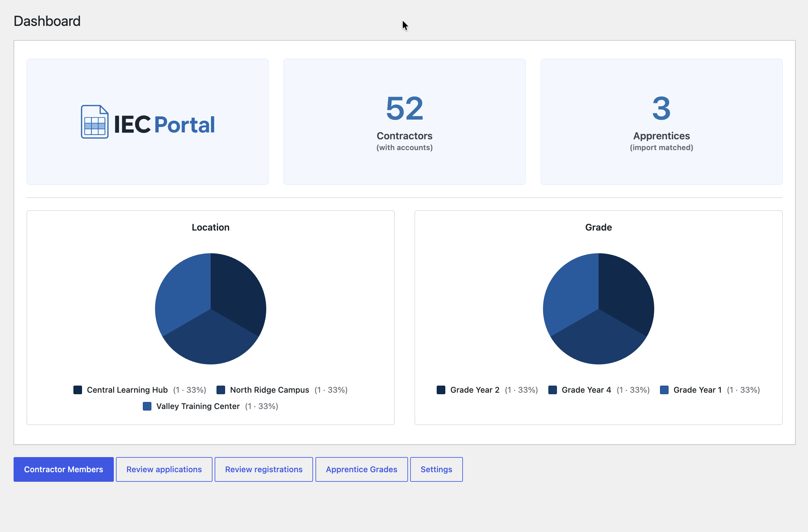Open the Contractor Members tab
Screen dimensions: 808x532
pyautogui.click(x=64, y=469)
